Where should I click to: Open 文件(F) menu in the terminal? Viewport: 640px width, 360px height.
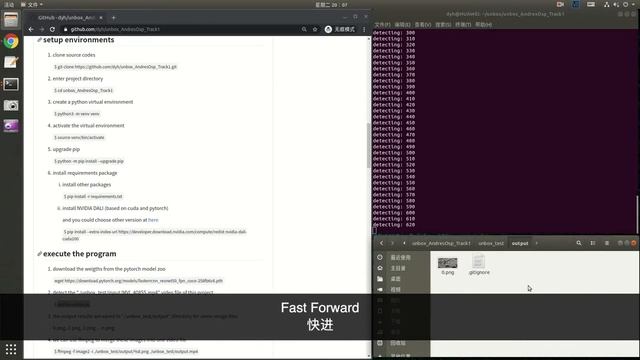click(382, 25)
